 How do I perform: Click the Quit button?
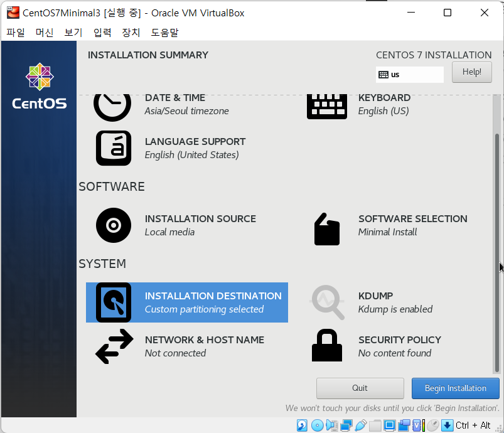click(360, 388)
